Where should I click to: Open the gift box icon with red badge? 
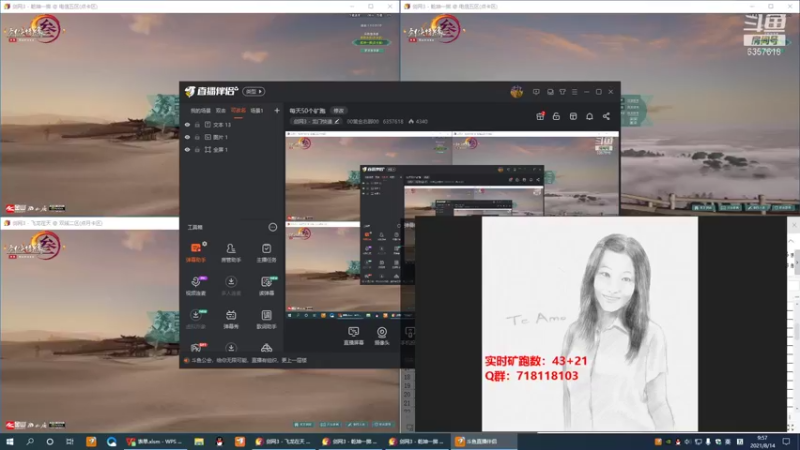540,116
